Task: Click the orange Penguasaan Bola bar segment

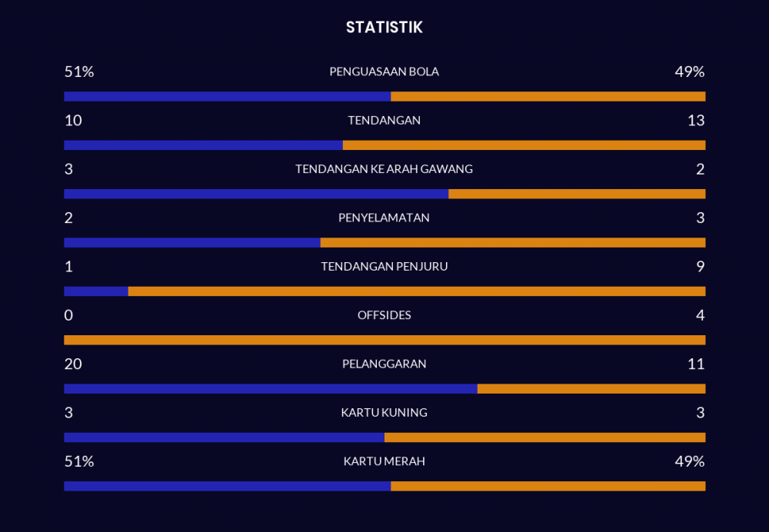Action: coord(548,96)
